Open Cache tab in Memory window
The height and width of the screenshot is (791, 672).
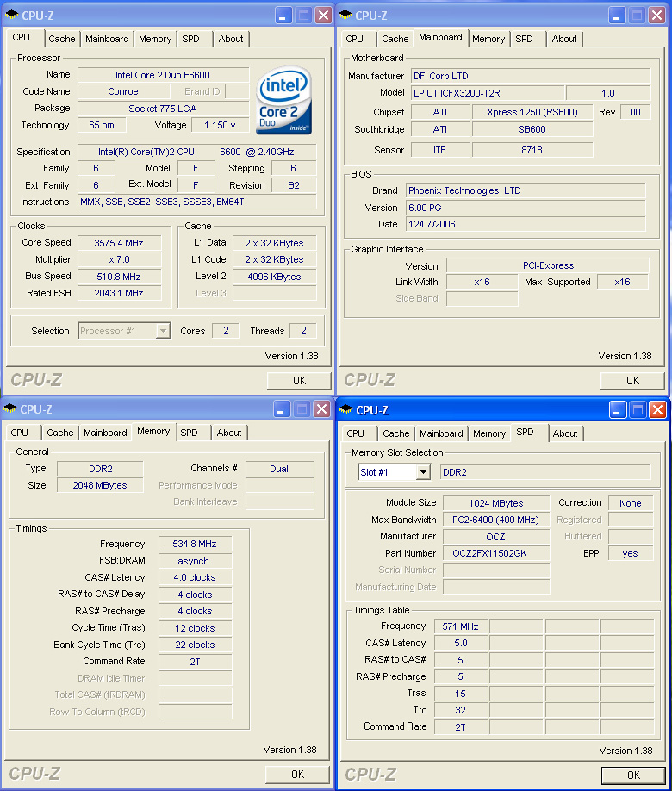coord(60,433)
